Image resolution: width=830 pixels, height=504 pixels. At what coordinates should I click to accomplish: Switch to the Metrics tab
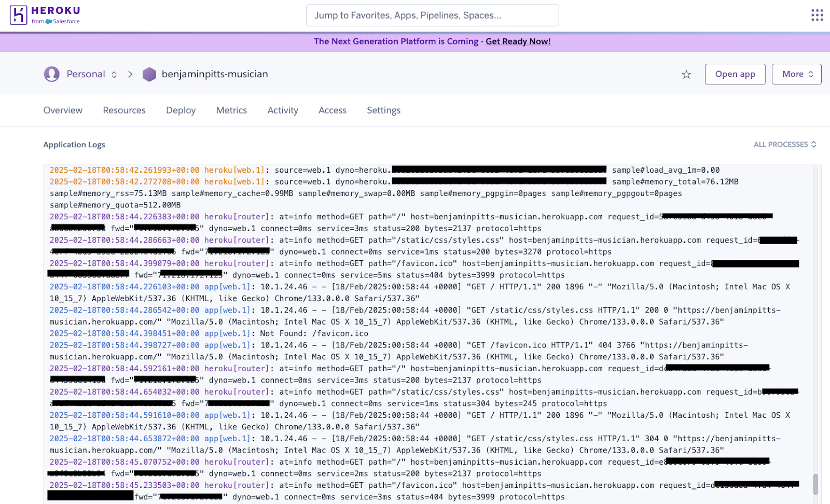[231, 110]
